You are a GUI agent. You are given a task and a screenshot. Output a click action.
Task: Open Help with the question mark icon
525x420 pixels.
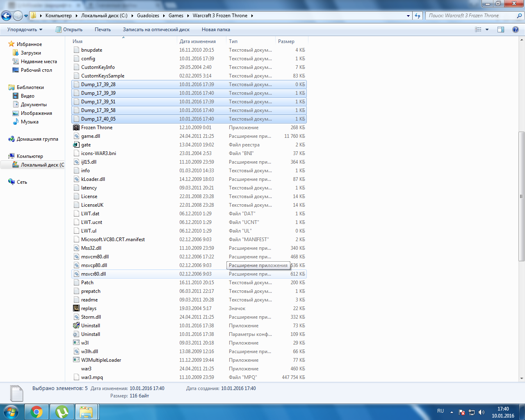coord(516,30)
